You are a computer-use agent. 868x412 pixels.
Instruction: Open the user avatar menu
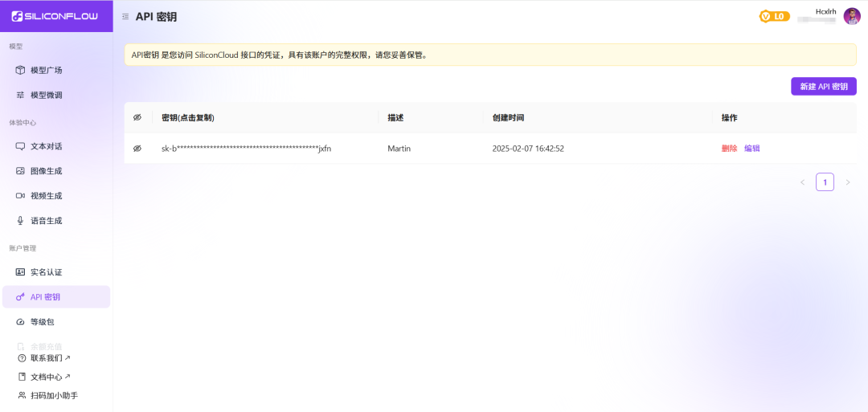[851, 16]
